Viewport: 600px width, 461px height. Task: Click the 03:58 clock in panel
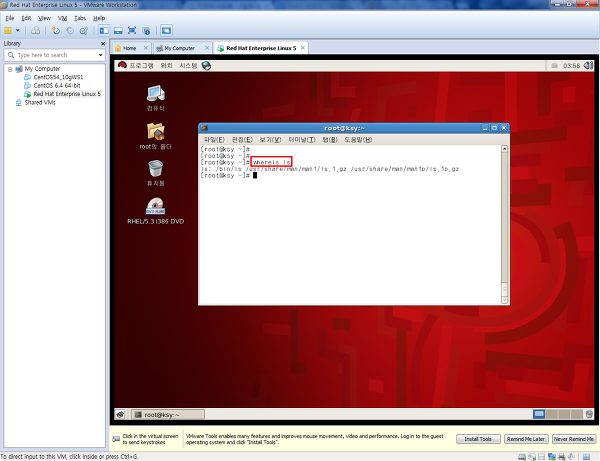click(x=571, y=66)
